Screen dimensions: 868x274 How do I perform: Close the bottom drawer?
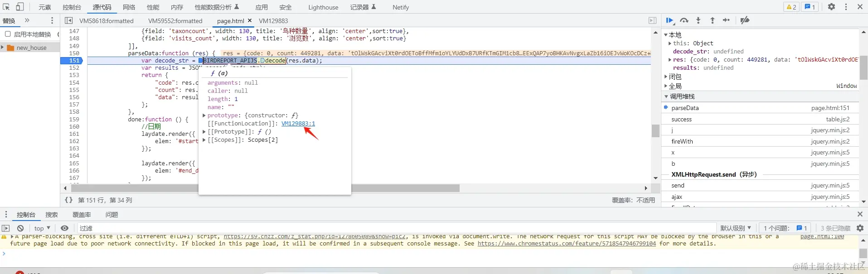[x=860, y=214]
